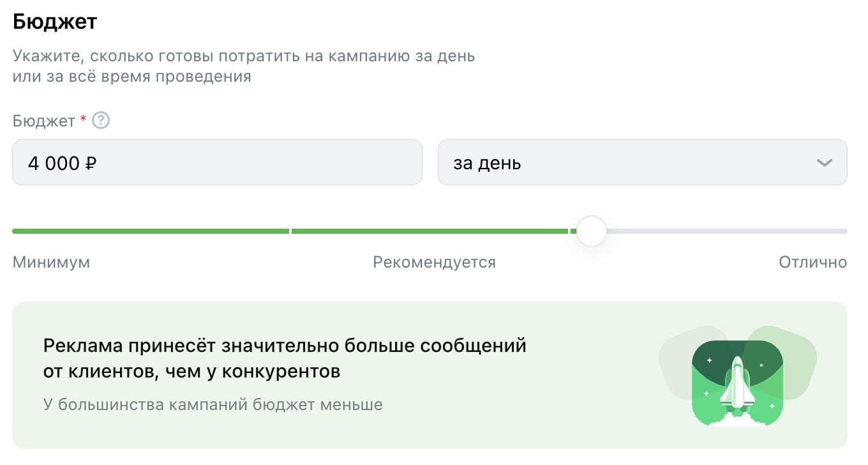868x465 pixels.
Task: Click the rocket illustration in the banner
Action: pos(737,384)
